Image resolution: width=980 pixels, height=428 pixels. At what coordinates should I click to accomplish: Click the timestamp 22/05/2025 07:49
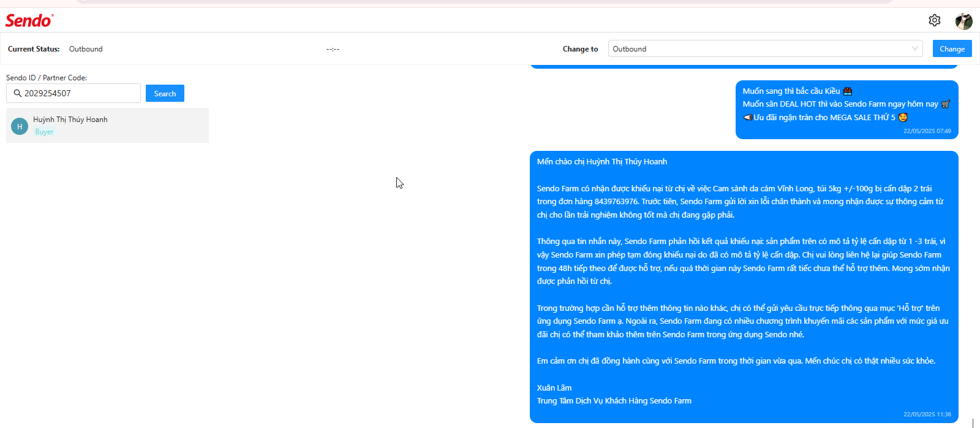[x=927, y=131]
